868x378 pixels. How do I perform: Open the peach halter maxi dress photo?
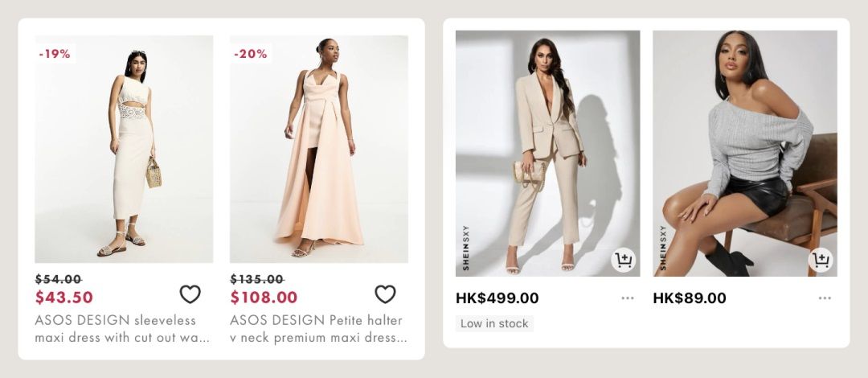(x=319, y=149)
